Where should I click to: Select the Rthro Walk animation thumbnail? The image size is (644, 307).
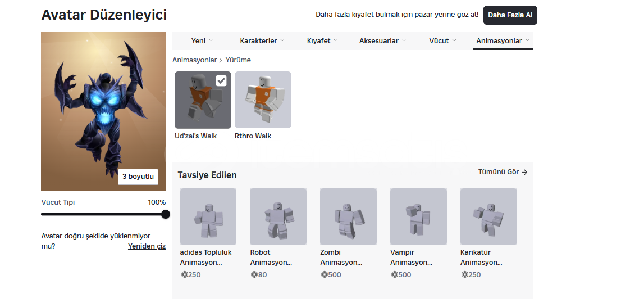point(263,100)
